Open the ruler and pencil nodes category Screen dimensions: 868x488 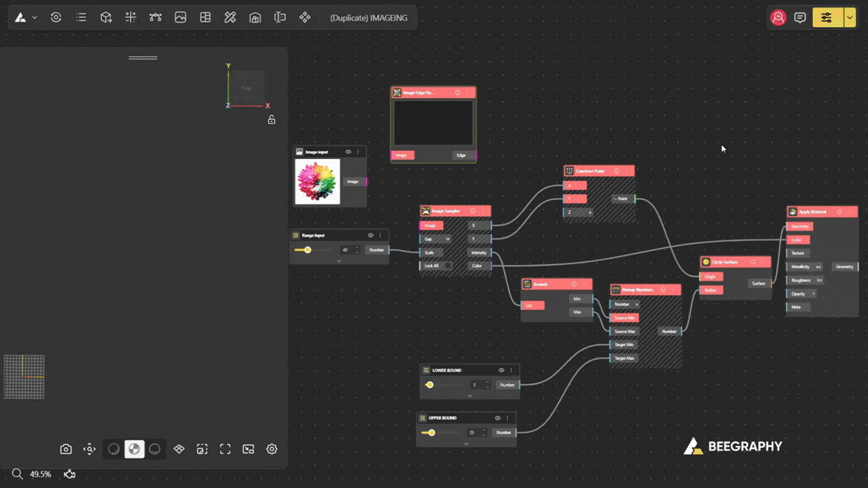coord(231,18)
